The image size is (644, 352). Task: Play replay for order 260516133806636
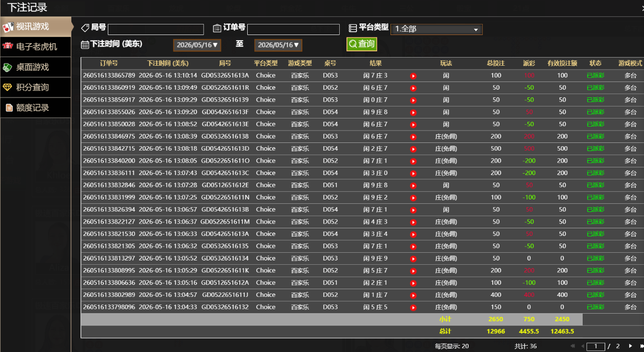[x=413, y=283]
